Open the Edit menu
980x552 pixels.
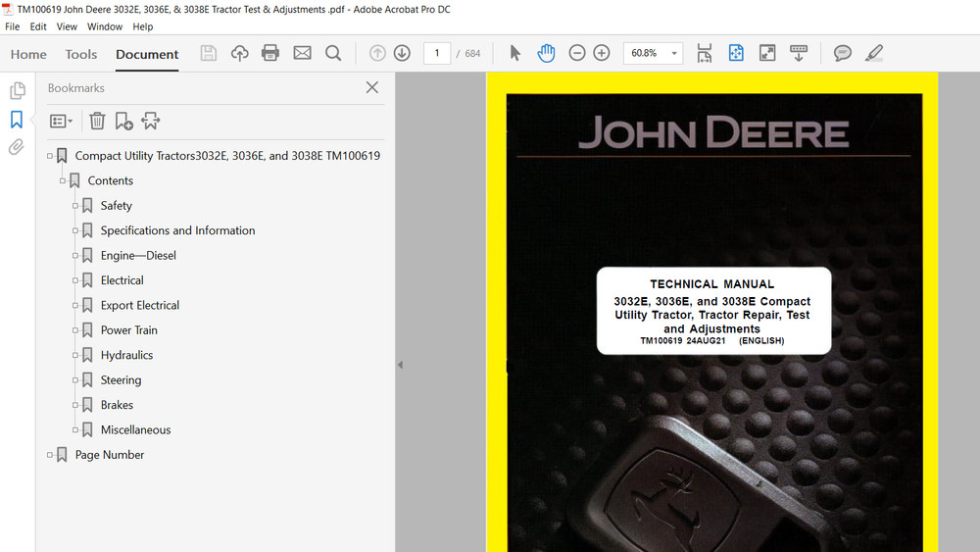[38, 26]
